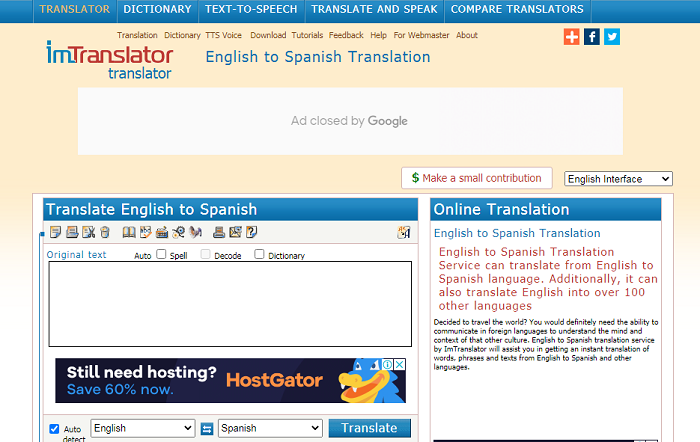
Task: Click the English to Spanish Translation heading link
Action: (x=517, y=233)
